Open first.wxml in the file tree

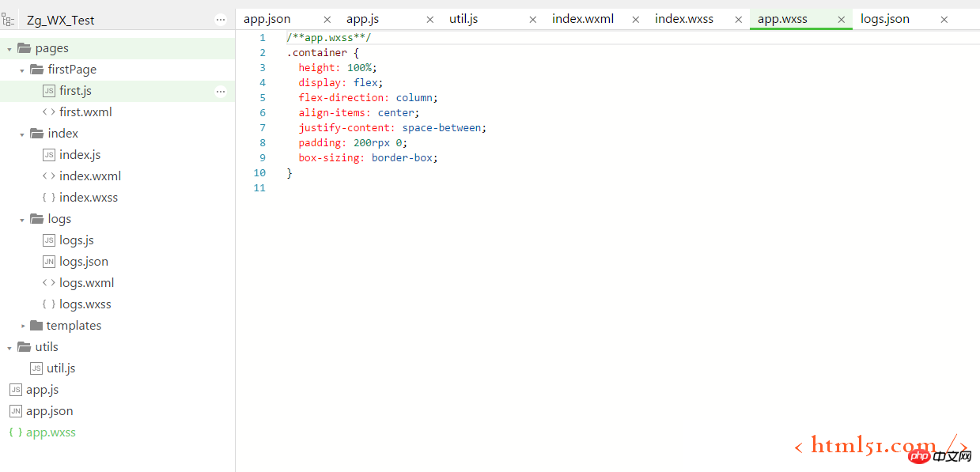coord(85,112)
